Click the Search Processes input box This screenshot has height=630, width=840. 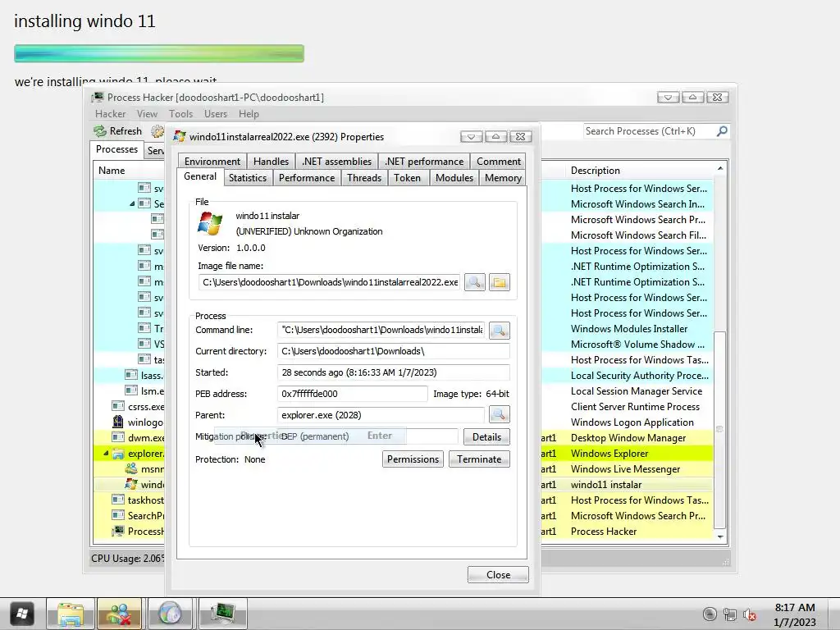[649, 131]
